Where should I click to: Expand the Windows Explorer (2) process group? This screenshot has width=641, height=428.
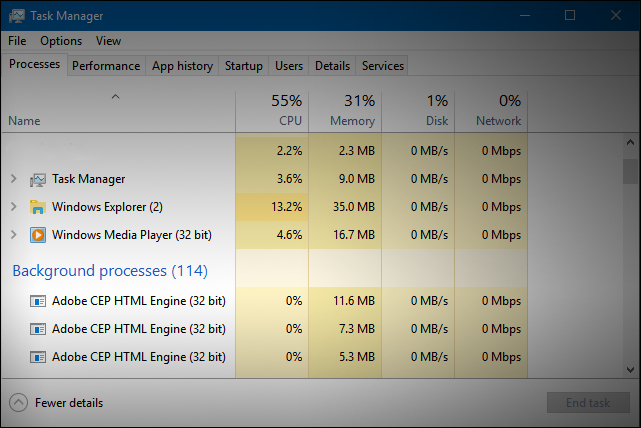tap(13, 207)
